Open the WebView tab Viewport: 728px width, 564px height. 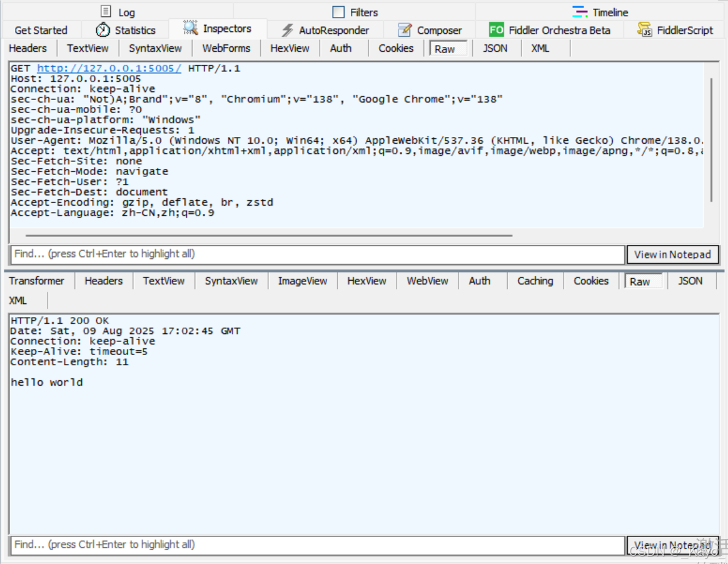428,281
